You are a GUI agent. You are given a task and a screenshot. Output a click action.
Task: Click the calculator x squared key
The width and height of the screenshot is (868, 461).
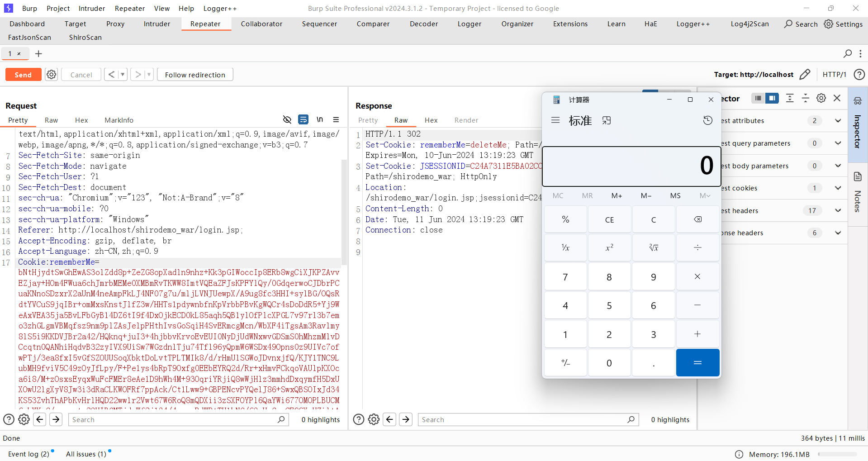tap(609, 247)
